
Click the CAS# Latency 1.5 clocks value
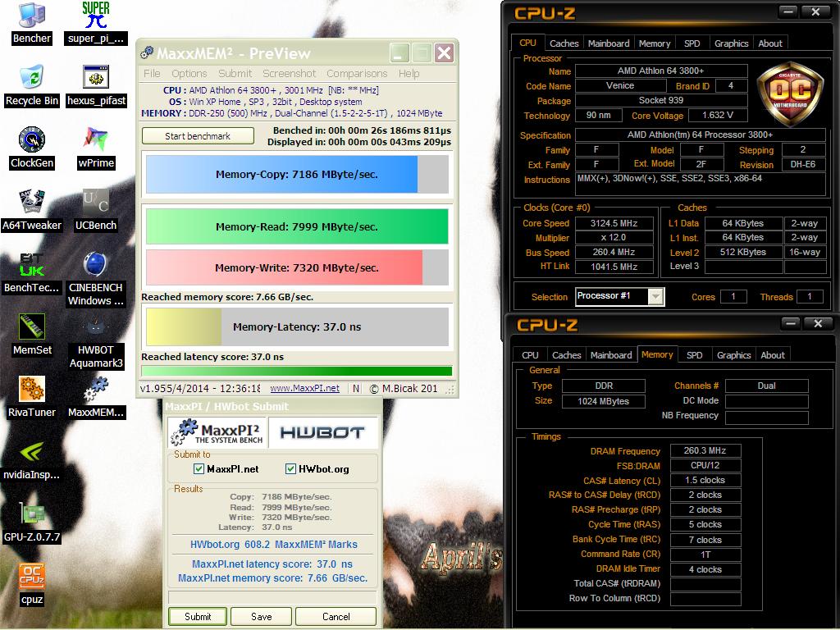click(705, 480)
